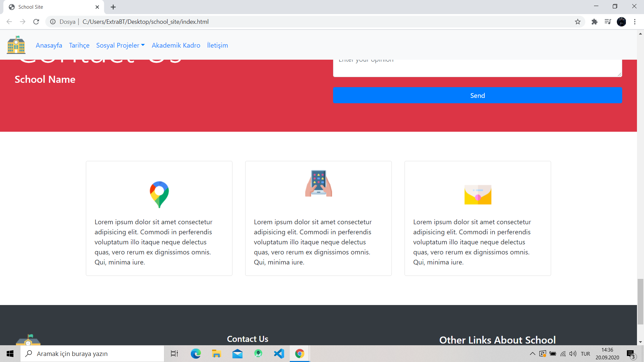Image resolution: width=644 pixels, height=362 pixels.
Task: Open the browser extensions puzzle icon
Action: pos(594,21)
